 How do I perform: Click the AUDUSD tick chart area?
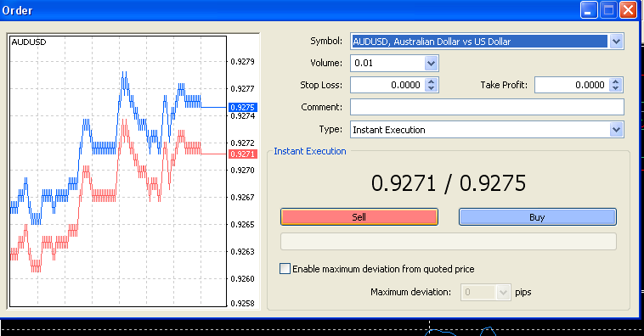tap(118, 171)
